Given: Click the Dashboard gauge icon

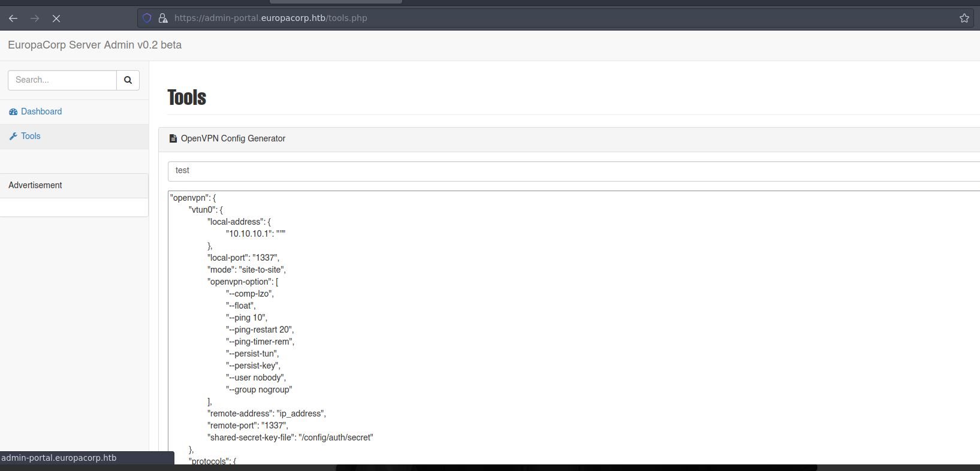Looking at the screenshot, I should [13, 112].
